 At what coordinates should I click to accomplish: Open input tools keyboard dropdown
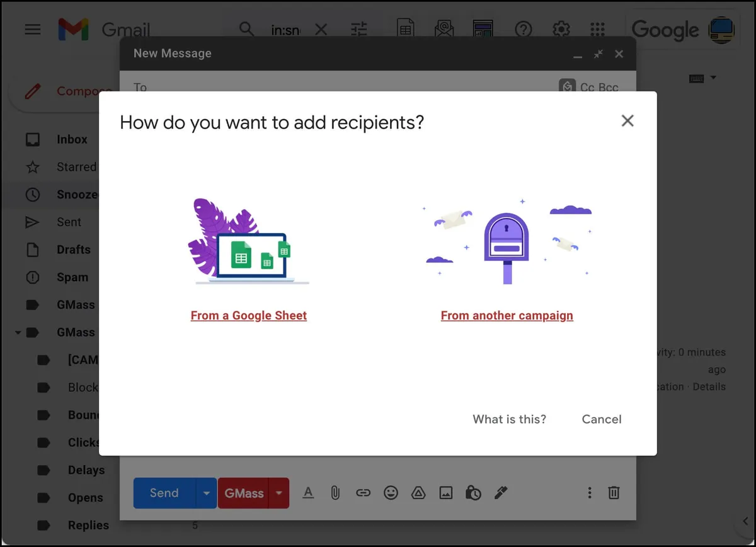click(x=702, y=78)
